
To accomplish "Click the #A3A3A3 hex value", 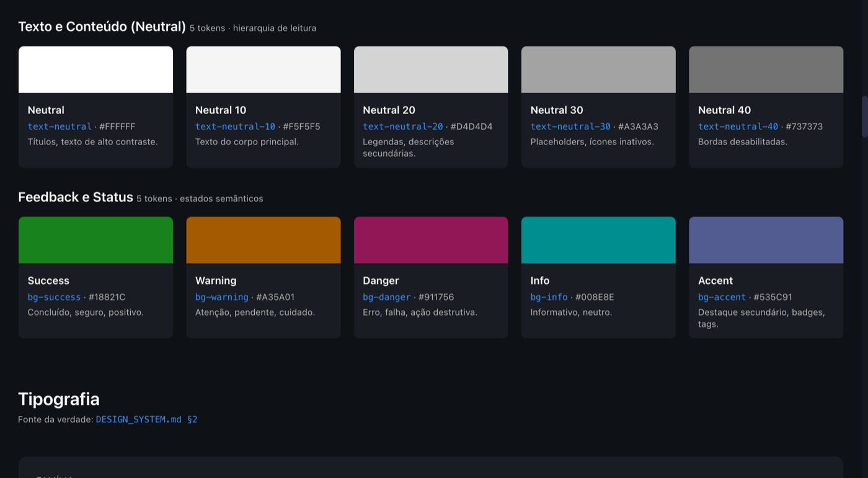I will pyautogui.click(x=639, y=126).
